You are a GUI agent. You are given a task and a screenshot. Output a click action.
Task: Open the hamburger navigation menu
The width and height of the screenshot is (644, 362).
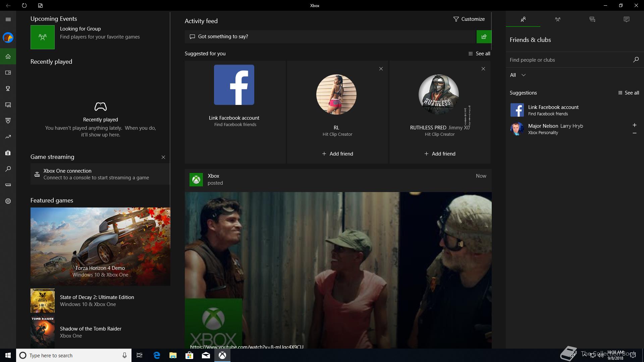click(8, 19)
